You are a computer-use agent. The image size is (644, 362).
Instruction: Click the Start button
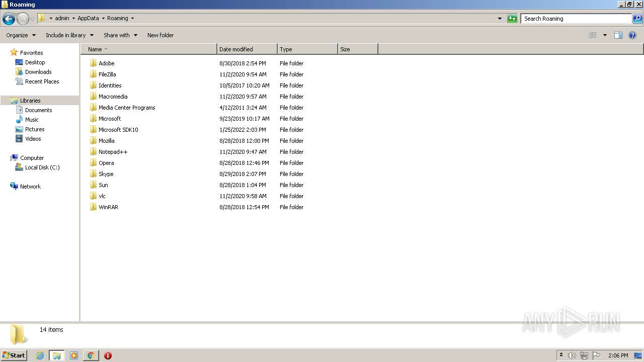pyautogui.click(x=14, y=355)
